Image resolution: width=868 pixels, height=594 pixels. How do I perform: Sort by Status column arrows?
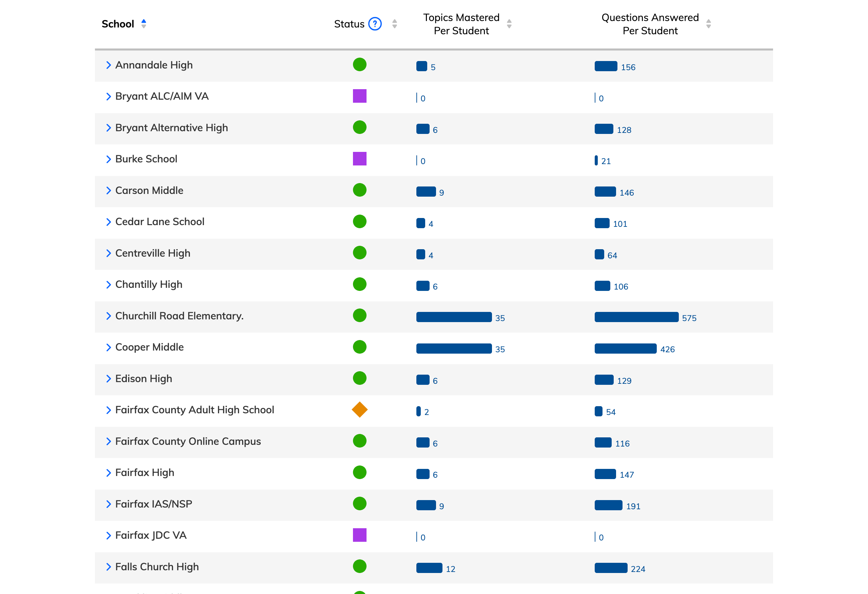pyautogui.click(x=394, y=24)
